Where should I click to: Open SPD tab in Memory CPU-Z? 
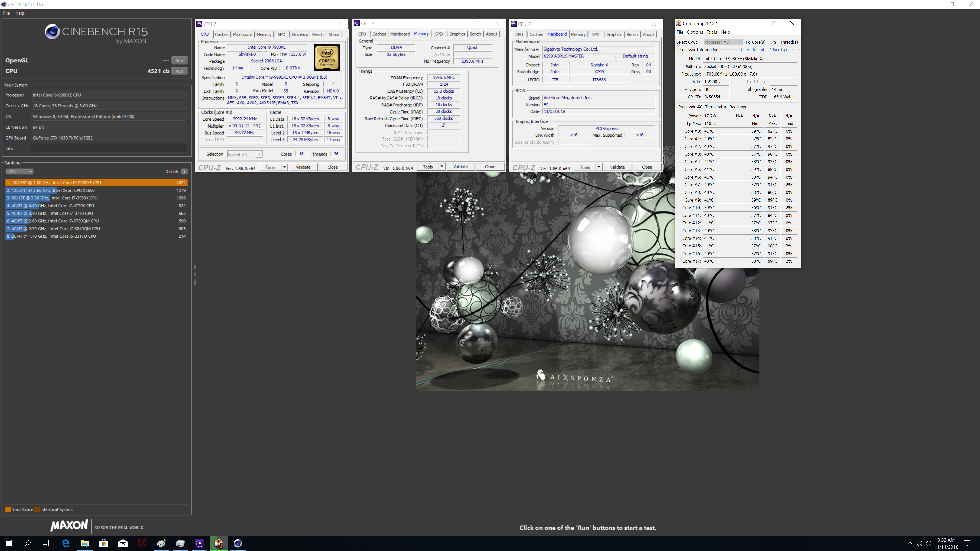coord(439,34)
